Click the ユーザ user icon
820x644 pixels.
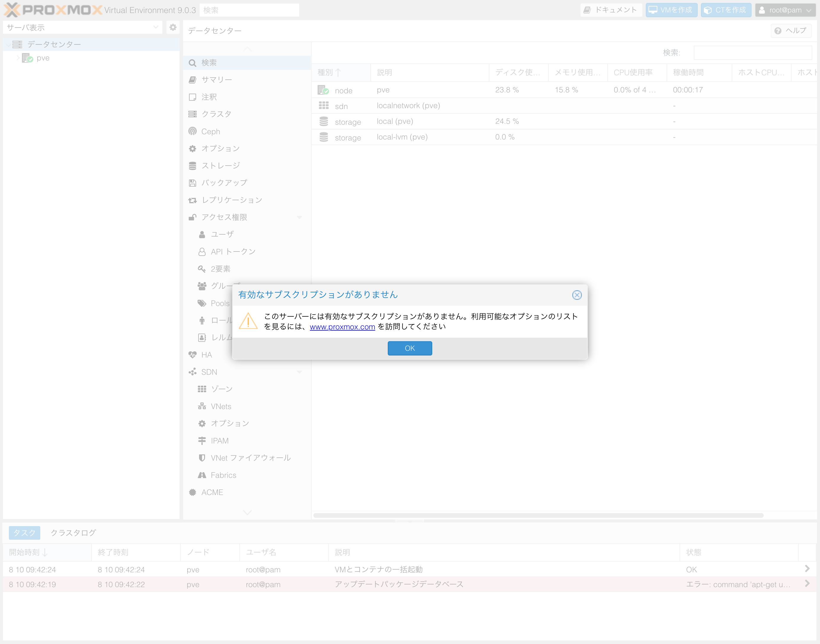[x=202, y=235]
